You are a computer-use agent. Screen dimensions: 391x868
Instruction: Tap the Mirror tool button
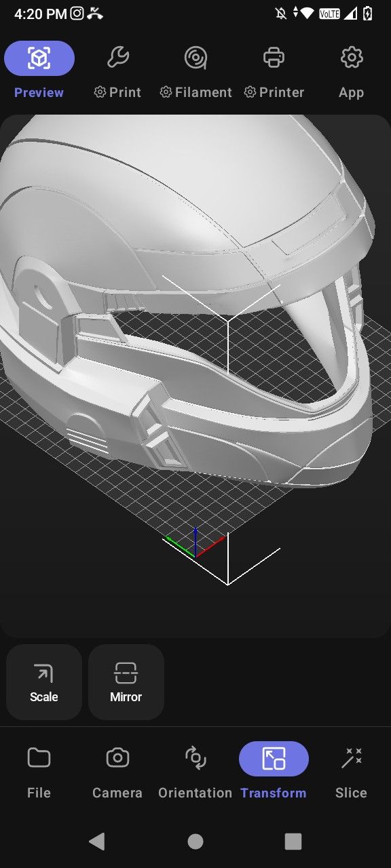pos(126,682)
